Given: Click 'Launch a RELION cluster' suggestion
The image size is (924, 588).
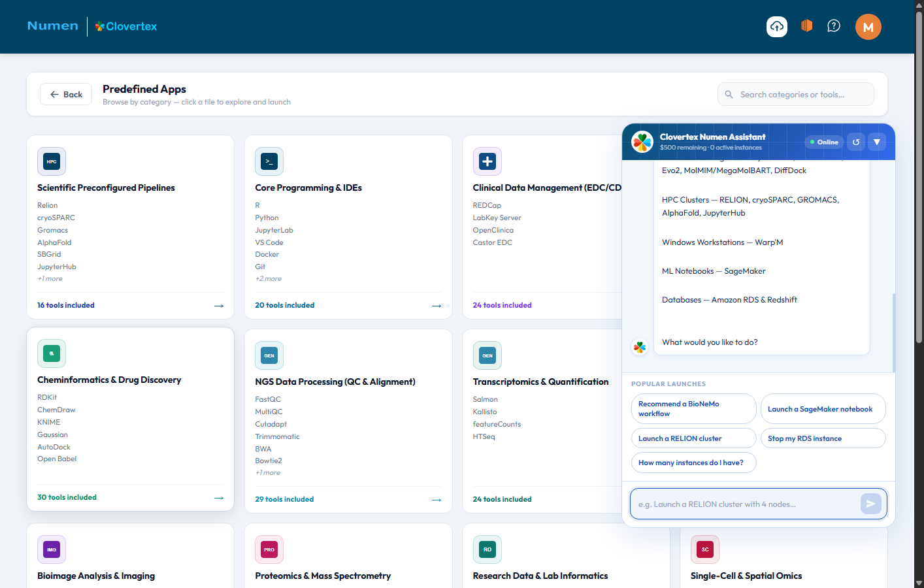Looking at the screenshot, I should coord(693,438).
